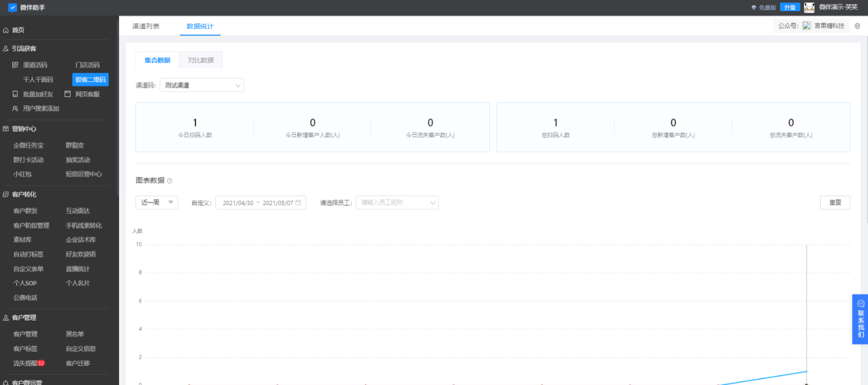Click the people icon beside 用户搜索添加
This screenshot has width=868, height=385.
(x=16, y=108)
